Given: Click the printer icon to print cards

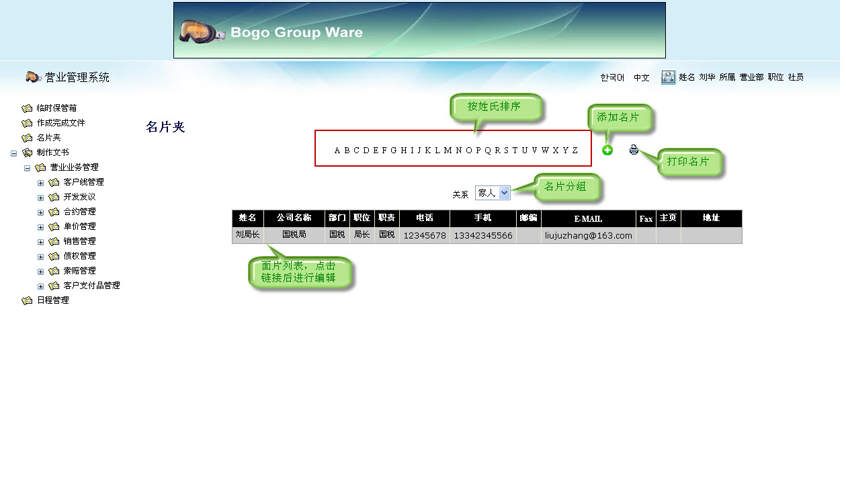Looking at the screenshot, I should (634, 150).
